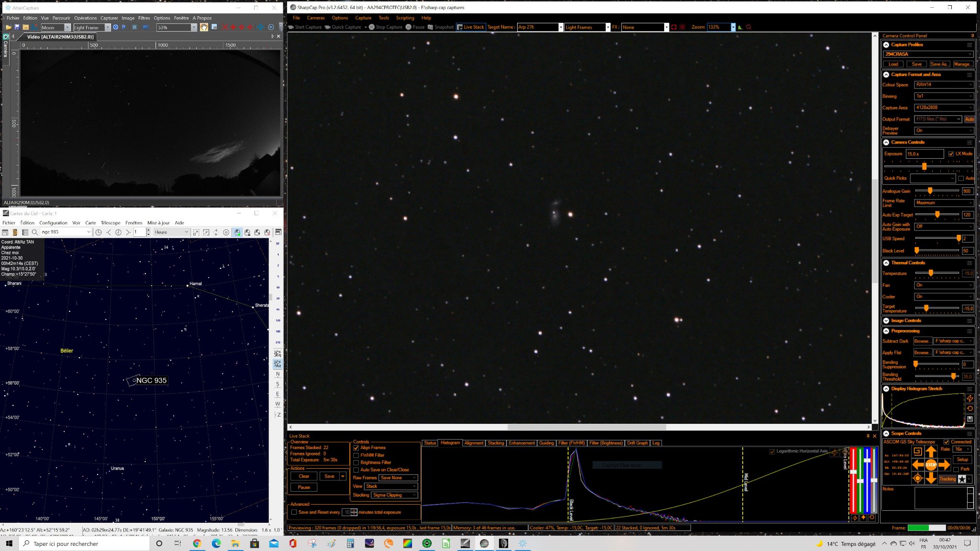The height and width of the screenshot is (551, 980).
Task: Toggle the scope Connected checkbox
Action: [946, 442]
